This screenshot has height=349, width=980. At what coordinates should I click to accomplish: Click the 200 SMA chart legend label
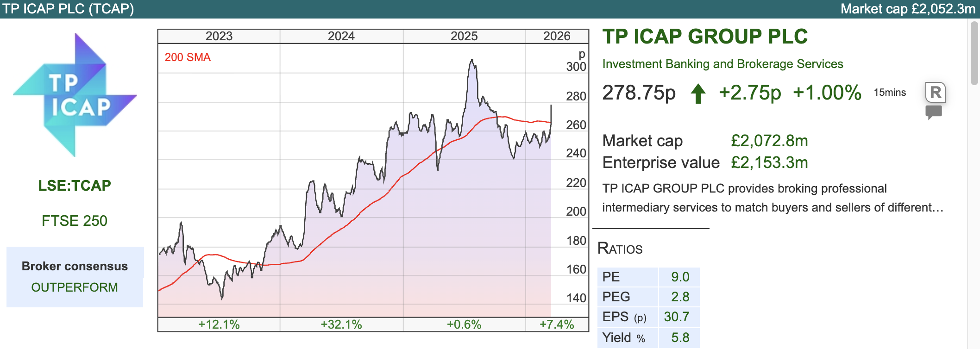[188, 57]
